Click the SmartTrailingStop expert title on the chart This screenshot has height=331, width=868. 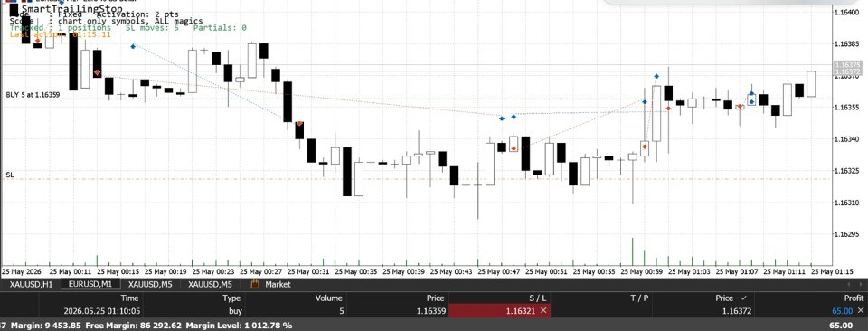tap(72, 9)
